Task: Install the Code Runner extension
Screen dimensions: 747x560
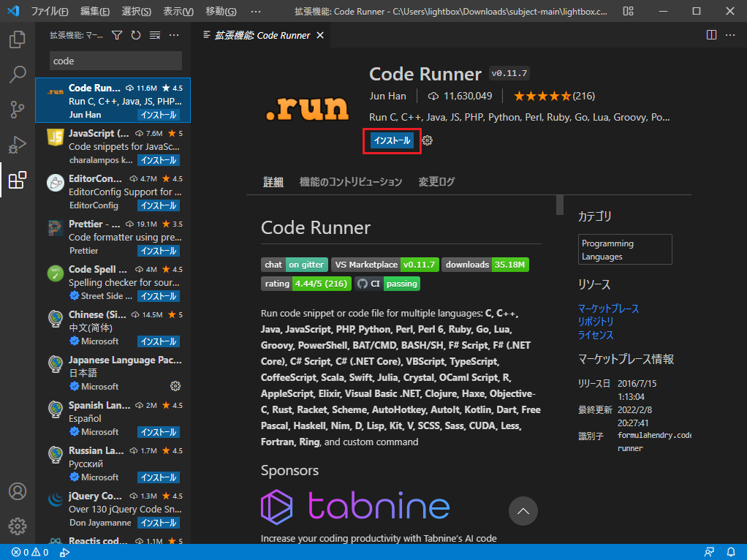Action: point(392,140)
